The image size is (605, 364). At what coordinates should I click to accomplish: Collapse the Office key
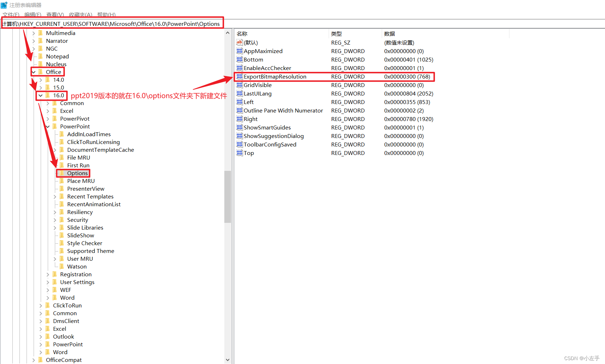[34, 72]
